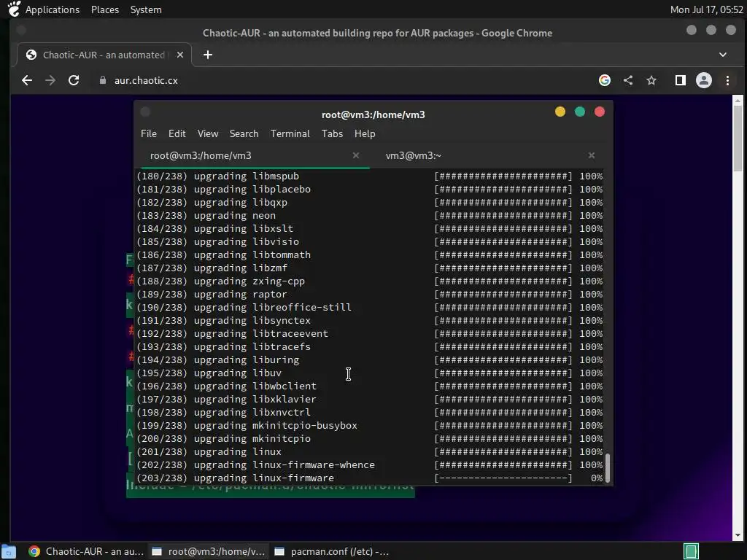The image size is (747, 560).
Task: Switch to root@vm3:/home/vm3 terminal tab
Action: click(x=201, y=156)
